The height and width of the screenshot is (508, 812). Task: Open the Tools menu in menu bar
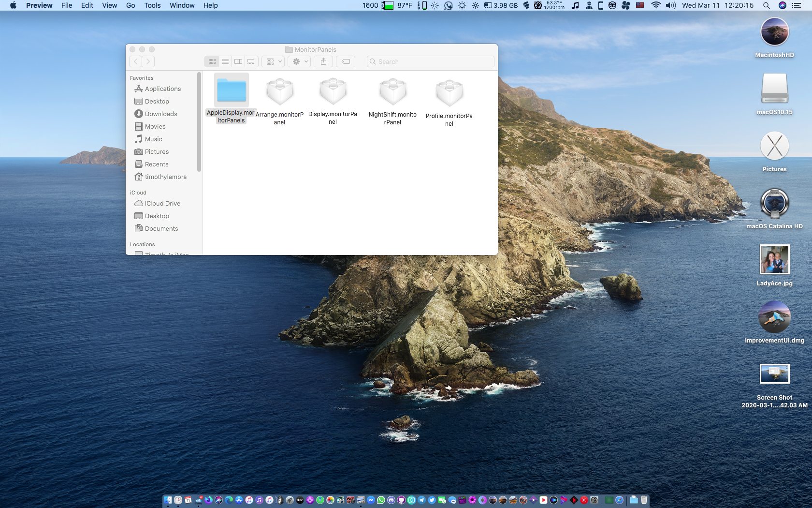point(152,5)
